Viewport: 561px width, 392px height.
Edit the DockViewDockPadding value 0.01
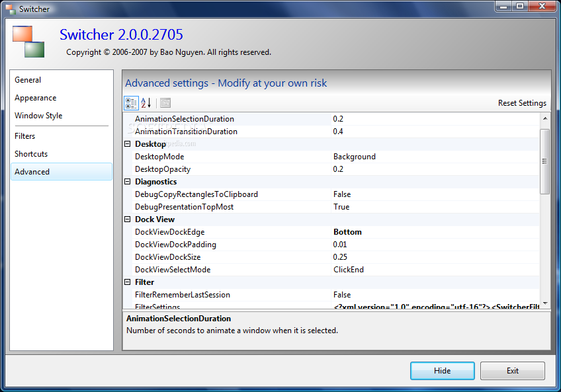[435, 245]
